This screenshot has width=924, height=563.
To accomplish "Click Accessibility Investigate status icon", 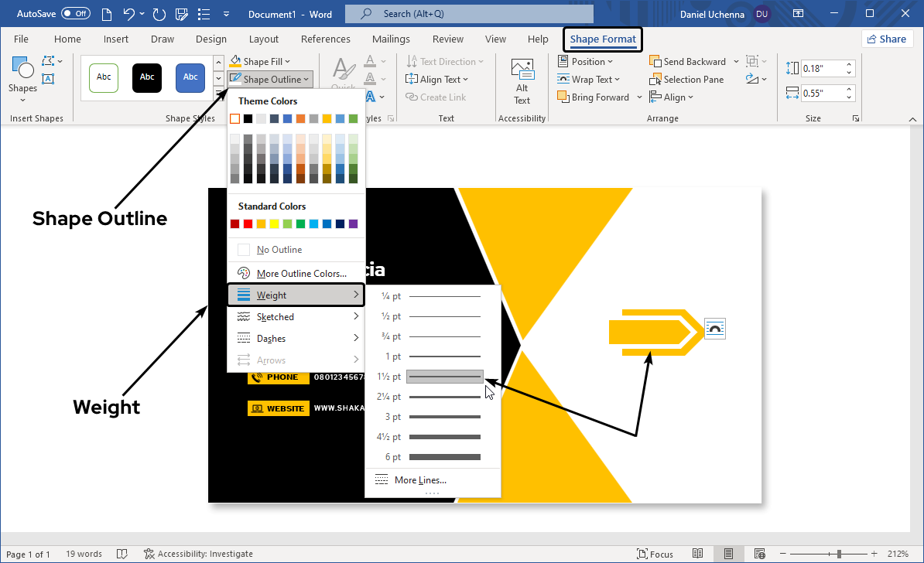I will (x=149, y=554).
